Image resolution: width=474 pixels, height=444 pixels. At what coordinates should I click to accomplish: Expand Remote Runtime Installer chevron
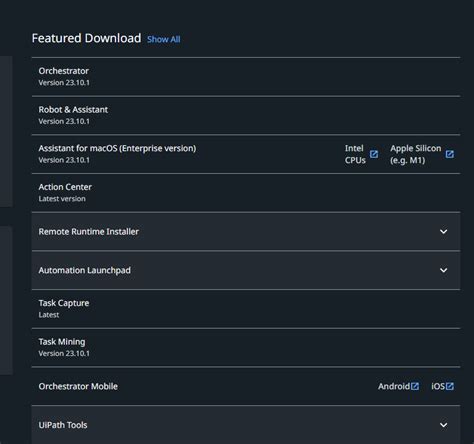[x=443, y=231]
